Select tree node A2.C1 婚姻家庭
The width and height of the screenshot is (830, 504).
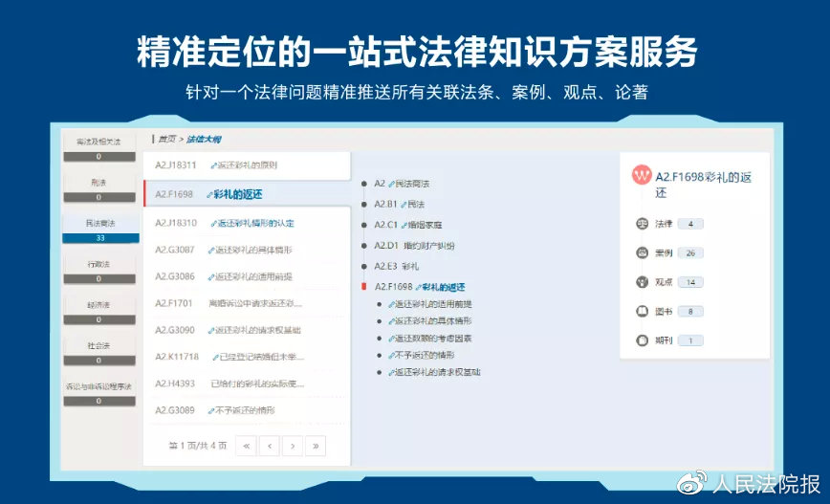click(x=408, y=225)
